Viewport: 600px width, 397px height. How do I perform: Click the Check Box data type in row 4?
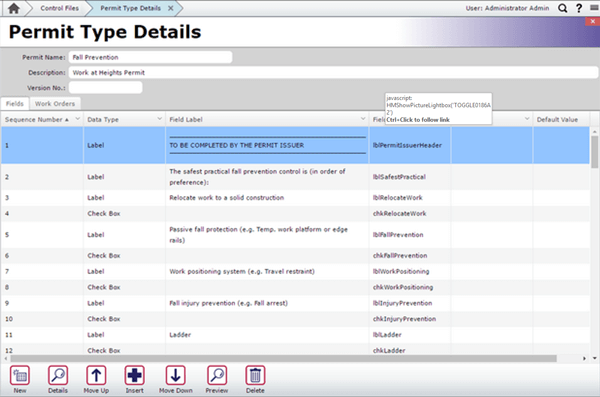coord(104,213)
